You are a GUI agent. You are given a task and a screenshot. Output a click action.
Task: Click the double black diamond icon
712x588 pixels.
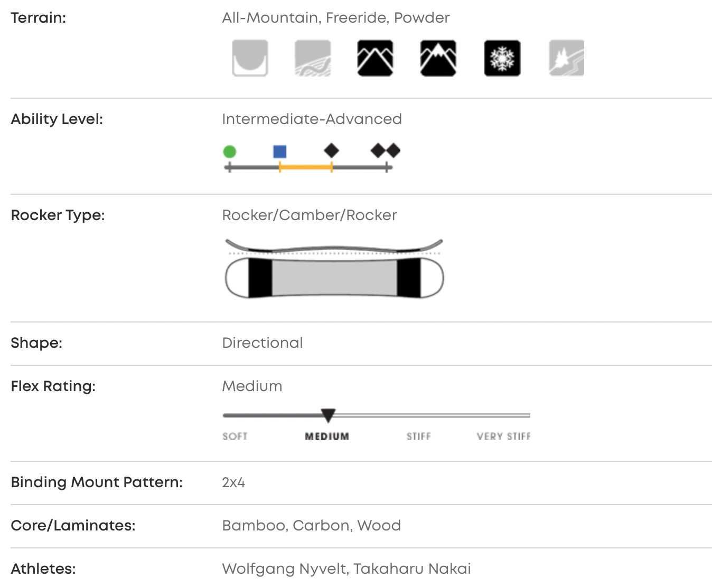pyautogui.click(x=386, y=151)
